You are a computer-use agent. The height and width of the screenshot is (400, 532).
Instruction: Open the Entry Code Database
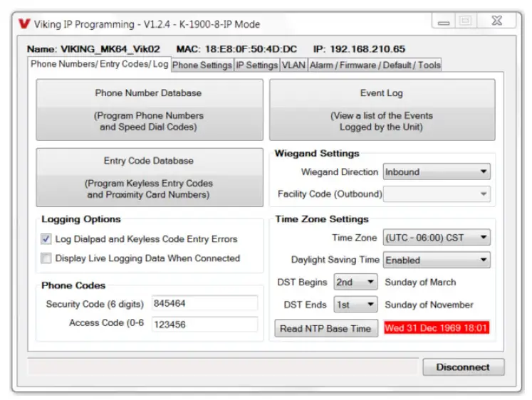(x=150, y=177)
